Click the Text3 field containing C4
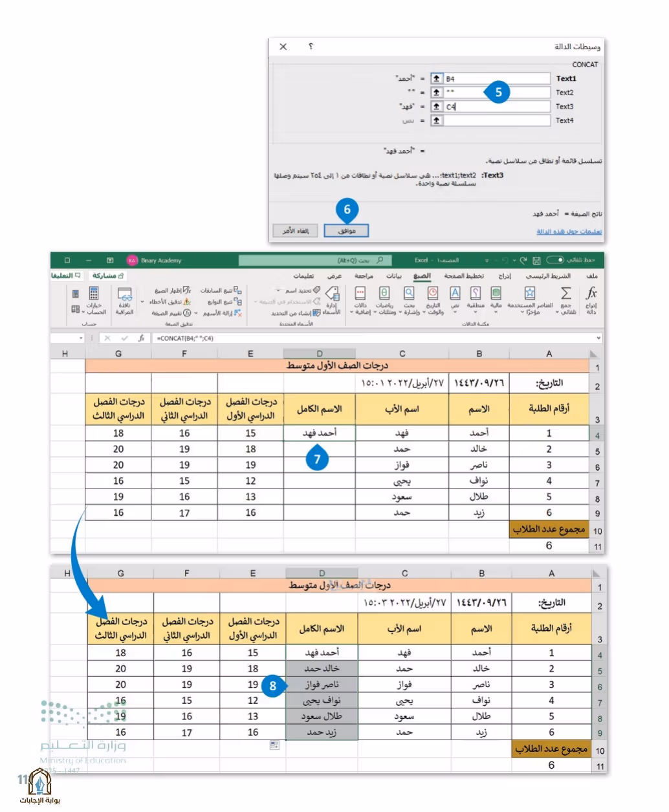The image size is (669, 812). point(497,106)
